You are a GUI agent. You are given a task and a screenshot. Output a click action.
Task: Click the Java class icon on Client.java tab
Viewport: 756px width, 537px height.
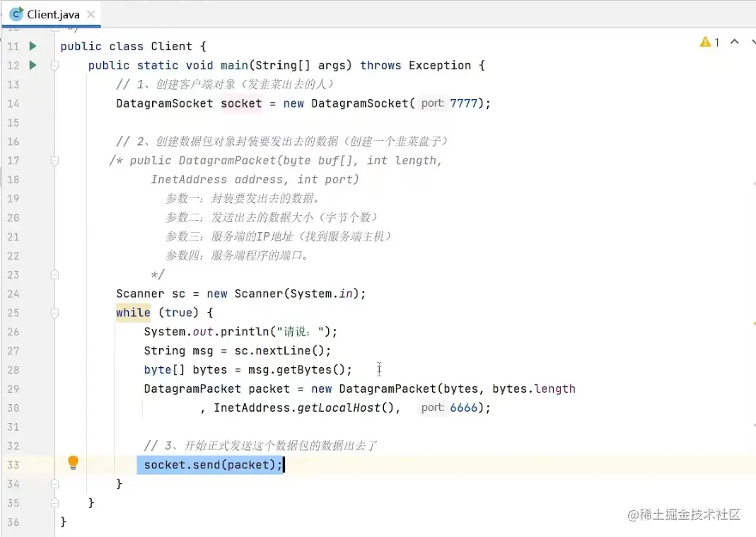point(16,14)
